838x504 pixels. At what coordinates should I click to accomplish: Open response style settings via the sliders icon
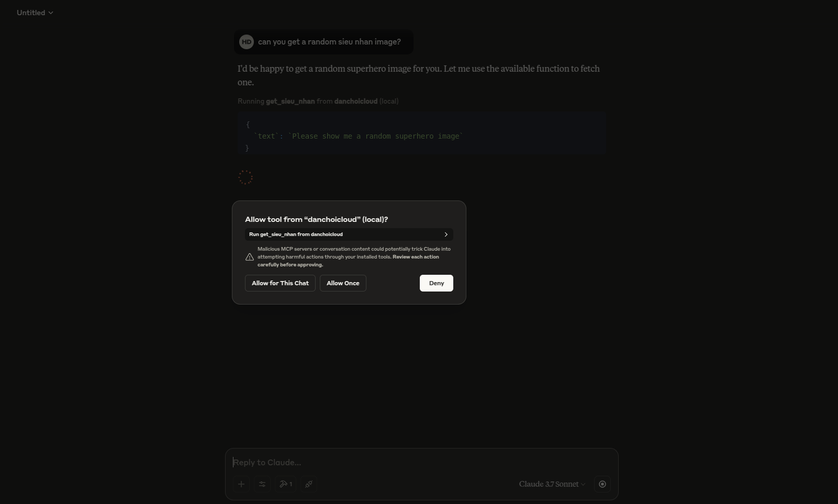[262, 484]
